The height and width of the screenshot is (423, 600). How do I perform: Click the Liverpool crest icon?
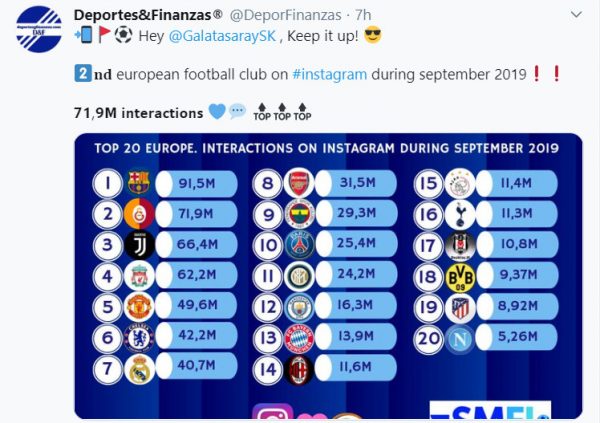139,276
